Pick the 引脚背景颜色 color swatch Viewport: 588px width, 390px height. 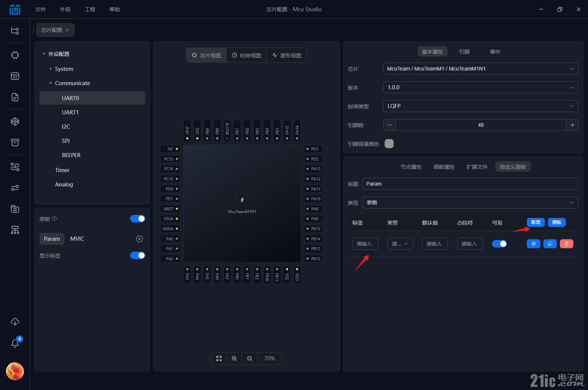(389, 144)
